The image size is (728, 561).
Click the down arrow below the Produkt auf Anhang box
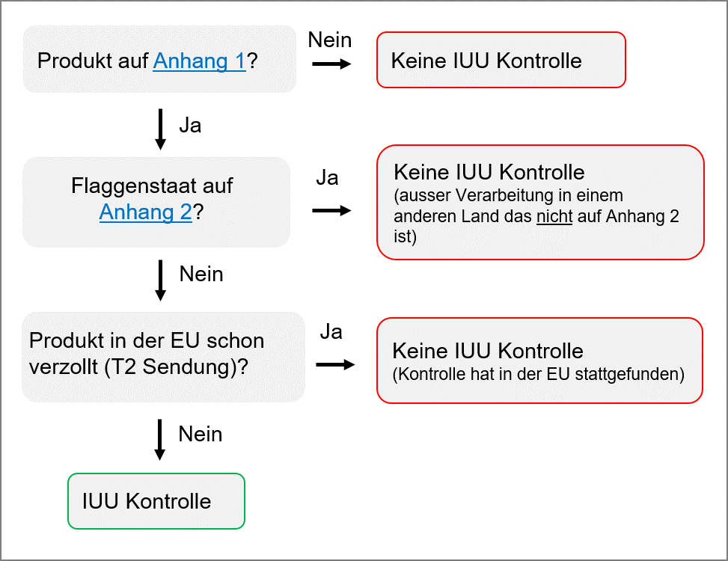[x=160, y=129]
